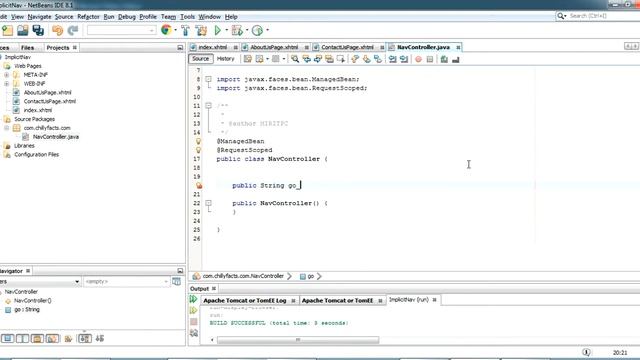This screenshot has height=360, width=640.
Task: Open Run Project dropdown arrow
Action: pos(227,30)
